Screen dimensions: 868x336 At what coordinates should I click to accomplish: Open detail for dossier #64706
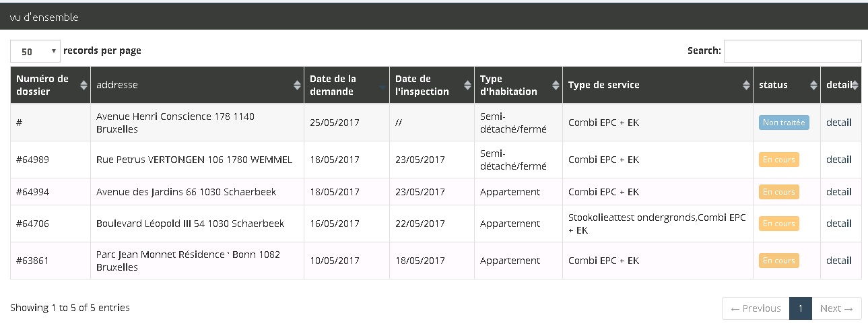coord(838,224)
